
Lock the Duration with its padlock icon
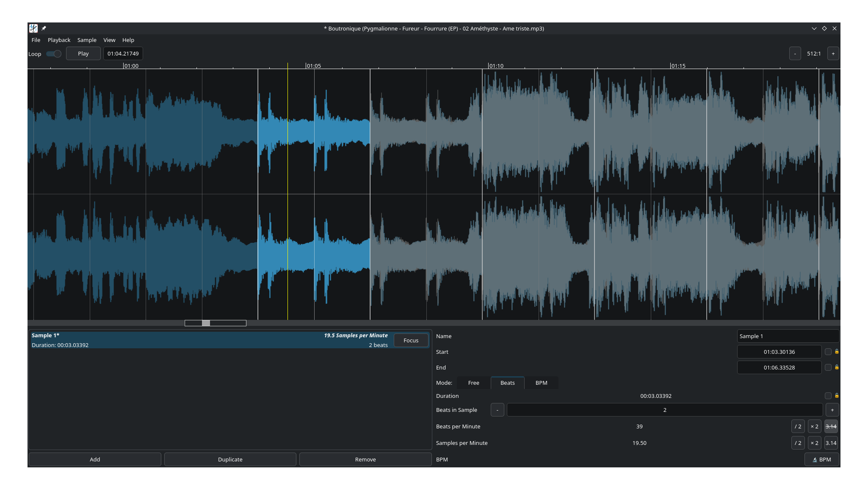click(837, 396)
